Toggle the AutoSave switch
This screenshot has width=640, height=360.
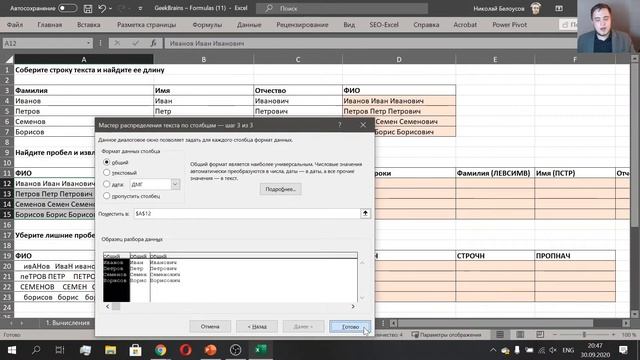[x=67, y=8]
